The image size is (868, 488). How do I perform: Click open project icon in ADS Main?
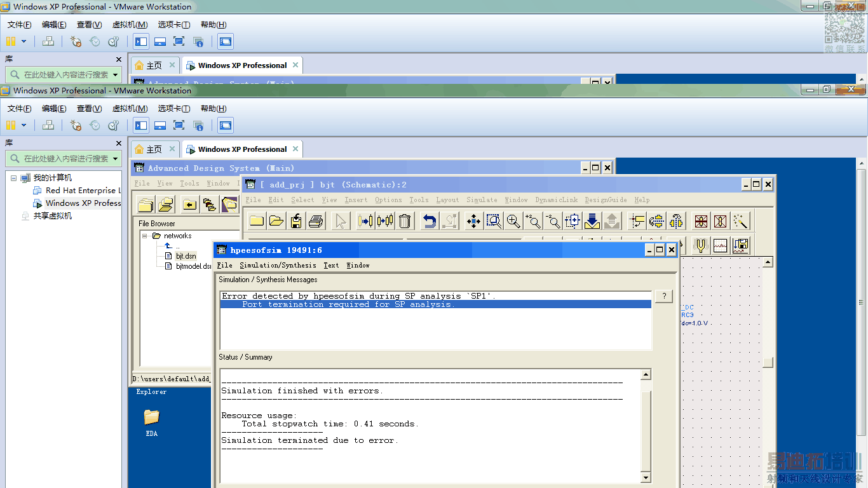166,204
